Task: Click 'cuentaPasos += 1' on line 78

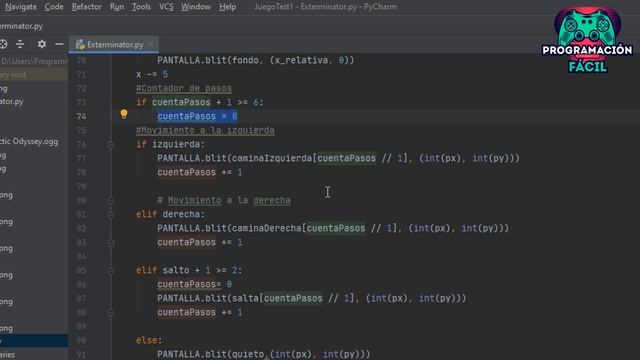Action: click(x=200, y=172)
